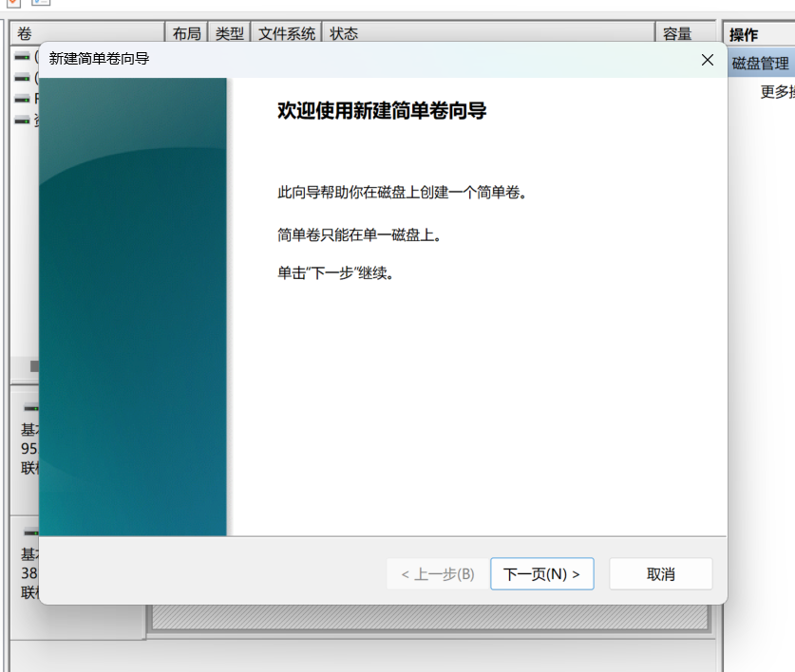
Task: Click the 类型 column header
Action: pos(229,34)
